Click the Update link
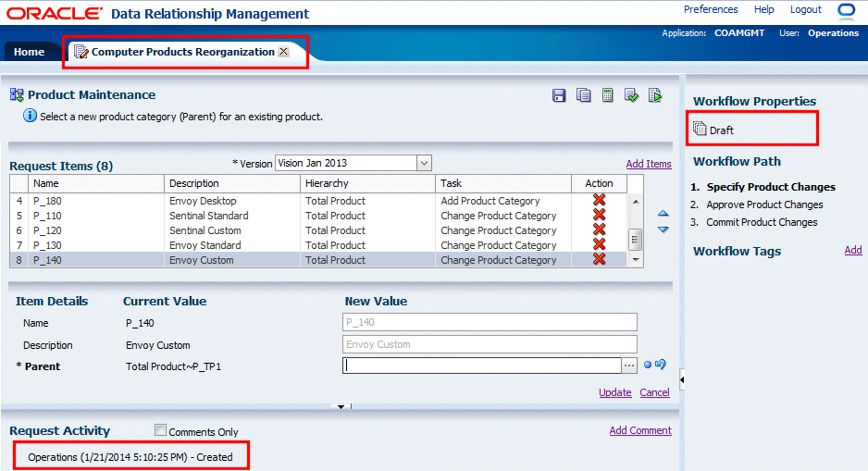The width and height of the screenshot is (868, 471). click(x=615, y=392)
